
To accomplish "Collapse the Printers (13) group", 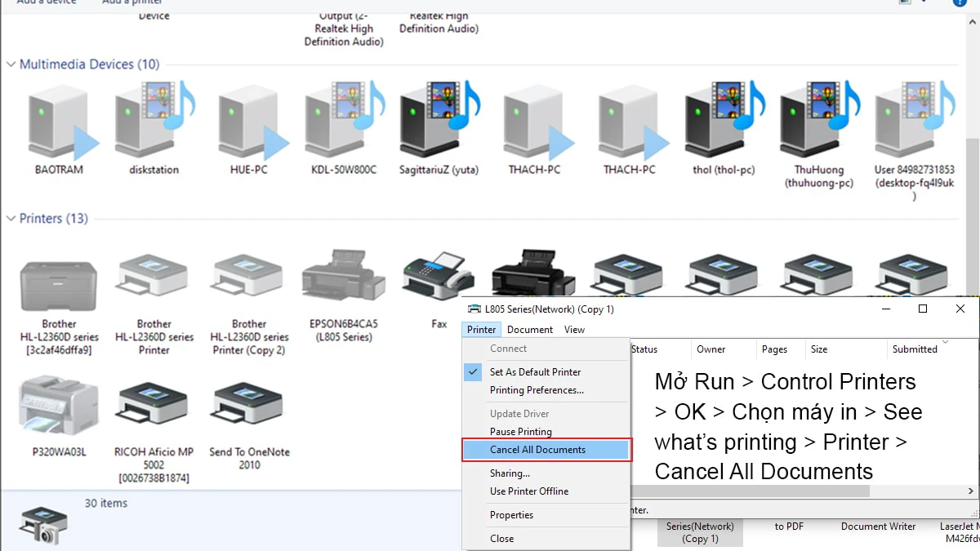I will 11,219.
